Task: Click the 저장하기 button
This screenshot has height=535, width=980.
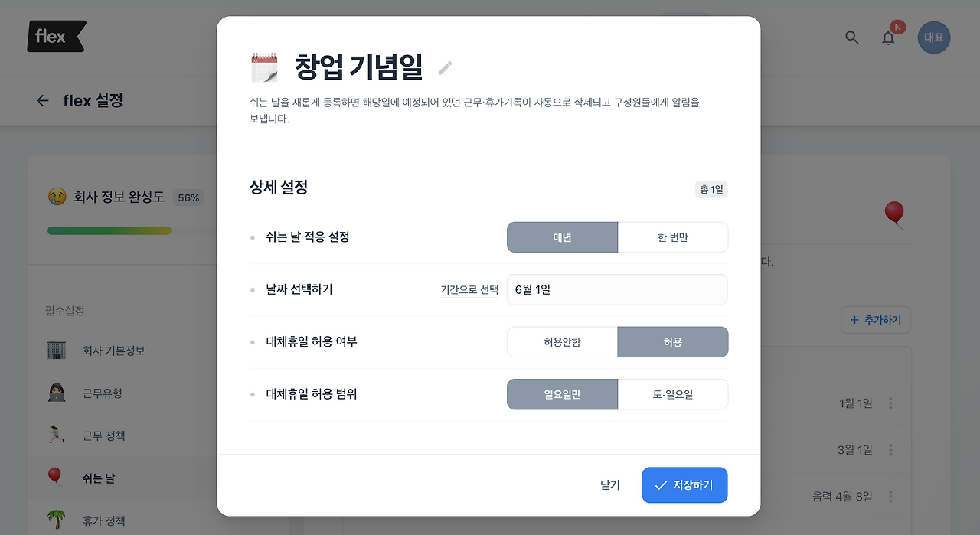Action: (x=684, y=485)
